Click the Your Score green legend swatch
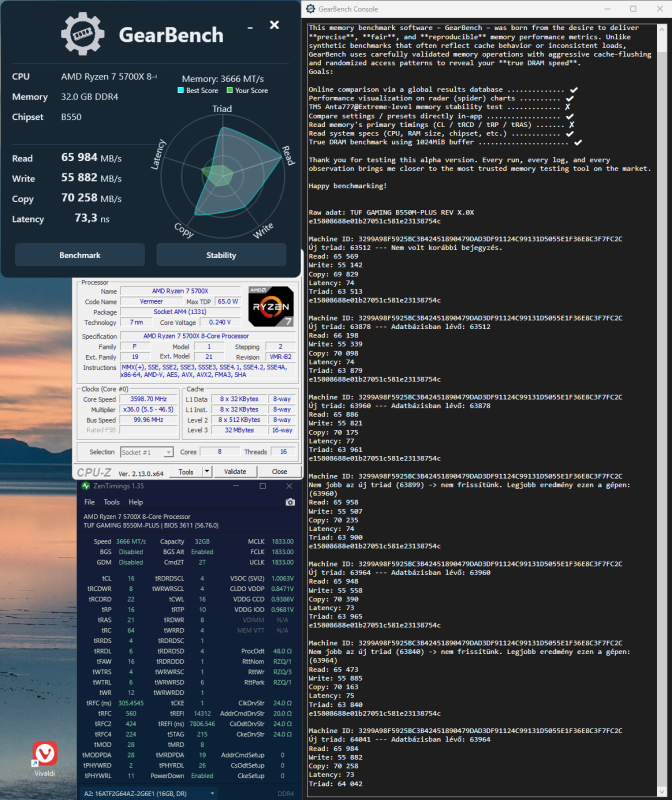This screenshot has width=672, height=800. [230, 90]
